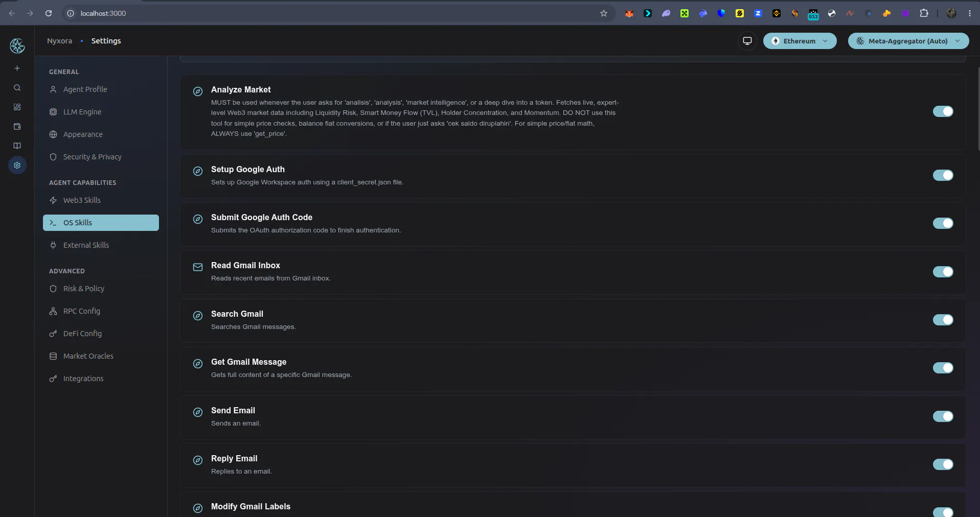Open DeFi Config settings
The image size is (980, 517).
101,334
